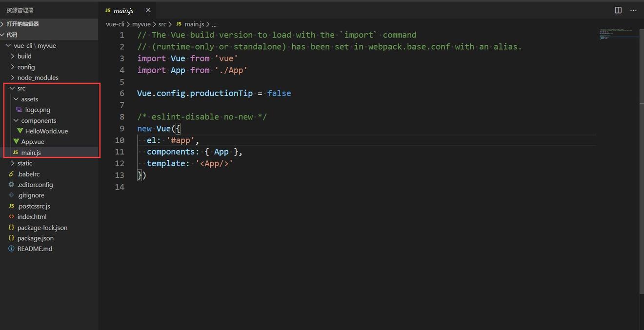Image resolution: width=644 pixels, height=330 pixels.
Task: Open the ... more actions menu
Action: click(x=633, y=10)
